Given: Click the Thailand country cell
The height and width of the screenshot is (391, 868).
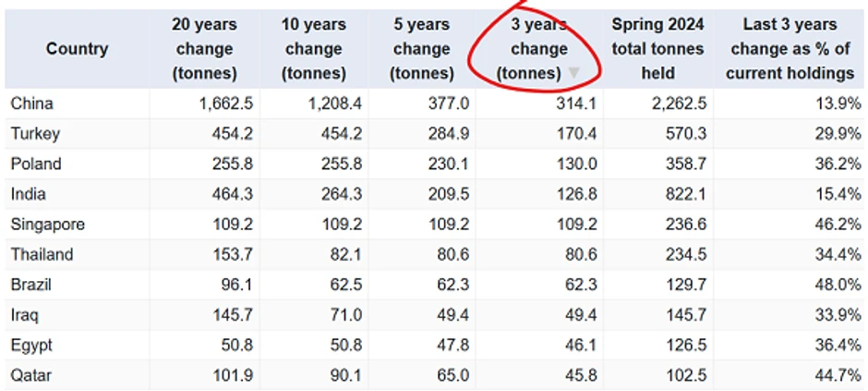Looking at the screenshot, I should tap(42, 255).
